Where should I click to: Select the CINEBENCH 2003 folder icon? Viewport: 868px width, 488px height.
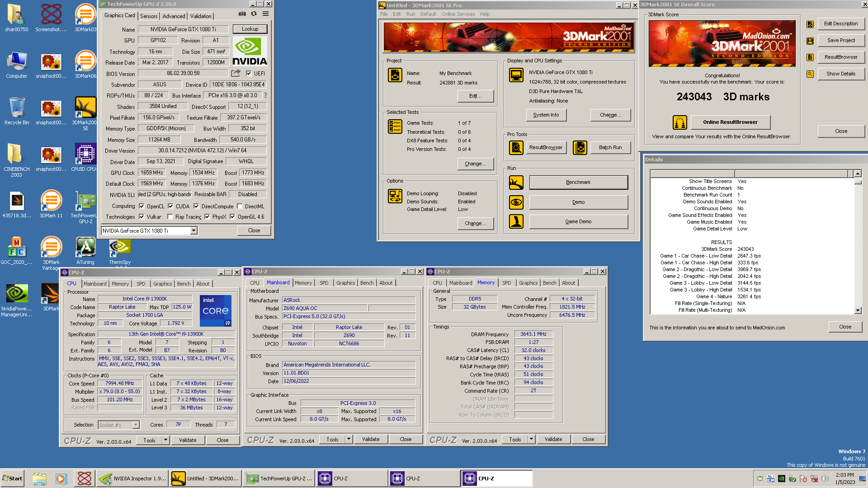pyautogui.click(x=17, y=160)
